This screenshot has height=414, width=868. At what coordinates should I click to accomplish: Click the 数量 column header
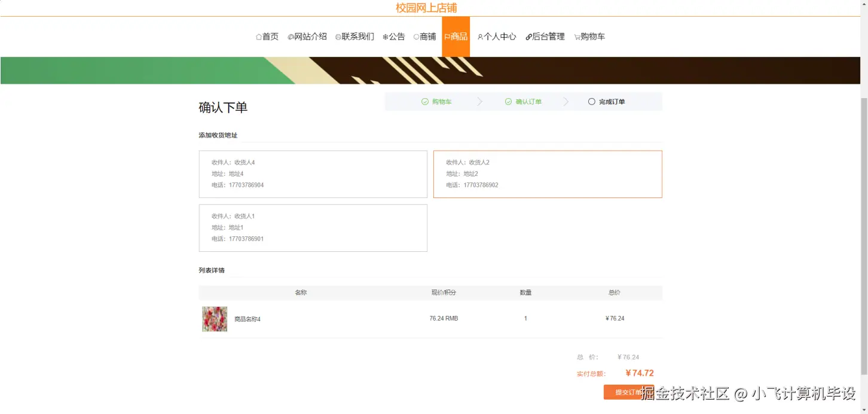click(525, 293)
